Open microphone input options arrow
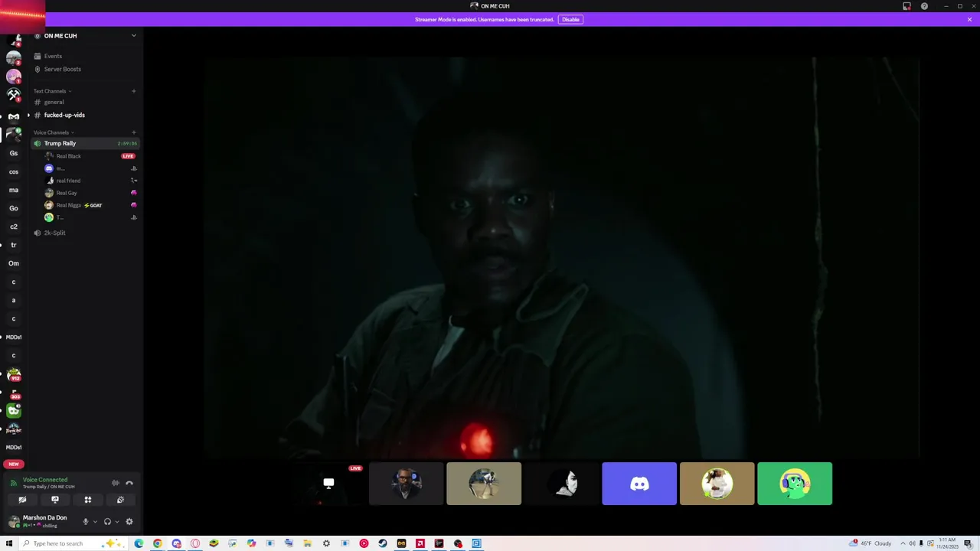 [x=95, y=522]
